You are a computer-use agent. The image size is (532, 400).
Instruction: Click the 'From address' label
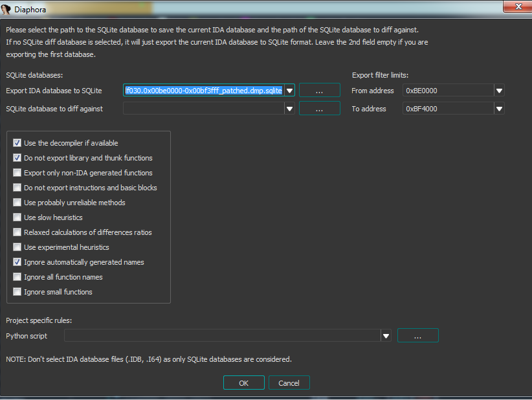pyautogui.click(x=373, y=91)
